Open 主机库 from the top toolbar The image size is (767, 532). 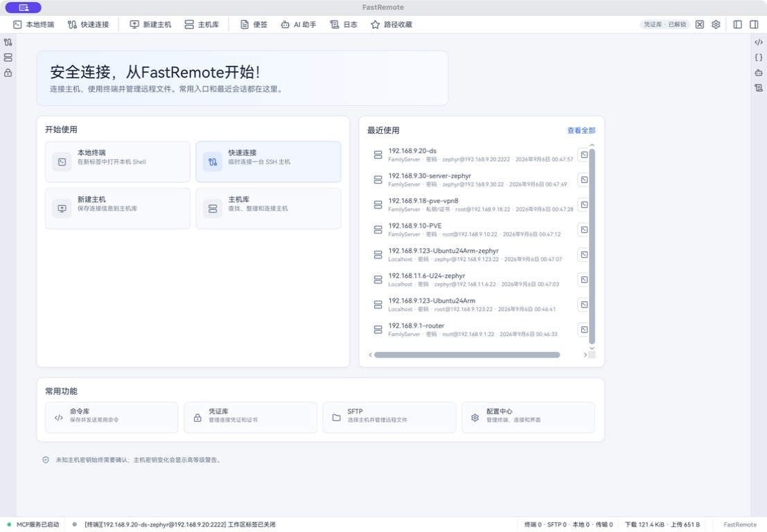coord(202,24)
